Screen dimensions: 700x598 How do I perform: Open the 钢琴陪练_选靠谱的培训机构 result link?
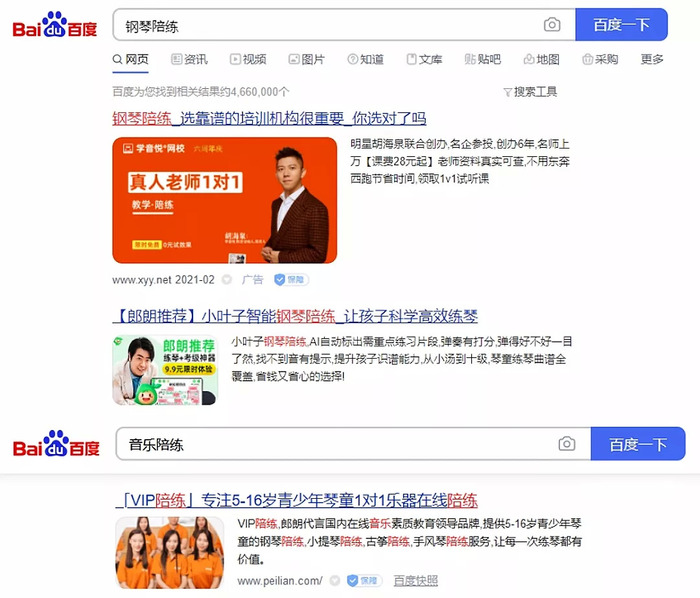coord(269,118)
